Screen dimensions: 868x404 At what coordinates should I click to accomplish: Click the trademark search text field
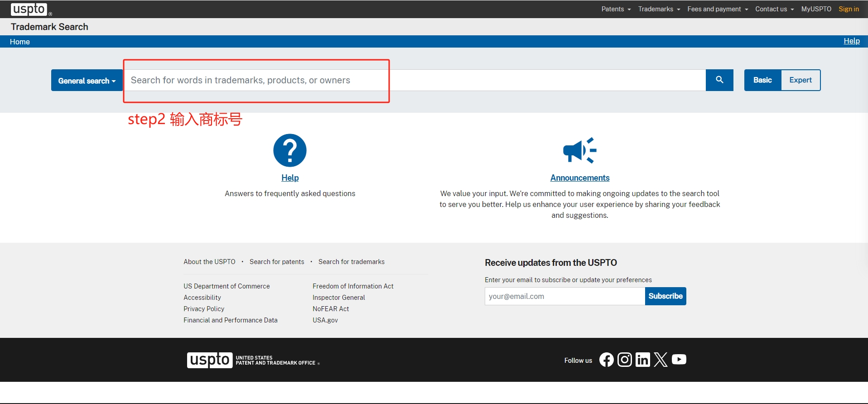pyautogui.click(x=415, y=80)
